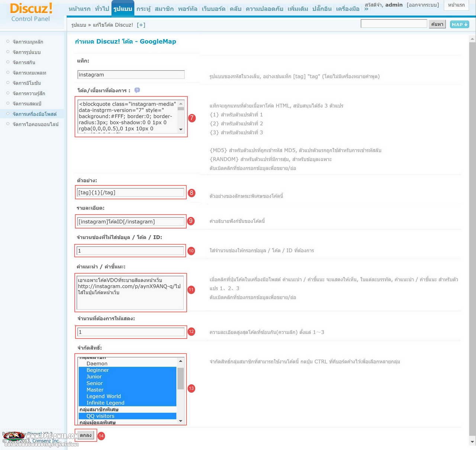The height and width of the screenshot is (450, 476).
Task: Click the ออกจากระบบ logout link
Action: click(423, 5)
